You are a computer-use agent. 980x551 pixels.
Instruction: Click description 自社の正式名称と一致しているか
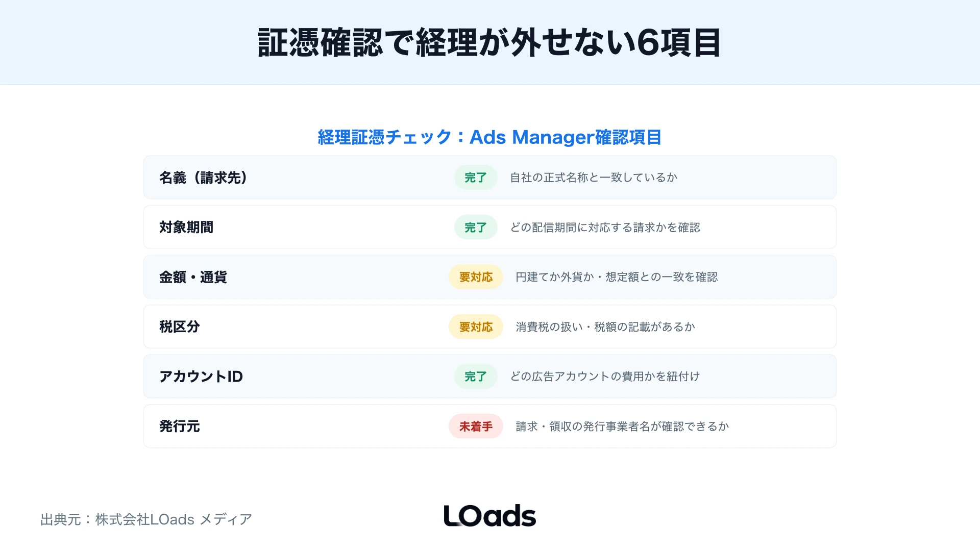594,178
